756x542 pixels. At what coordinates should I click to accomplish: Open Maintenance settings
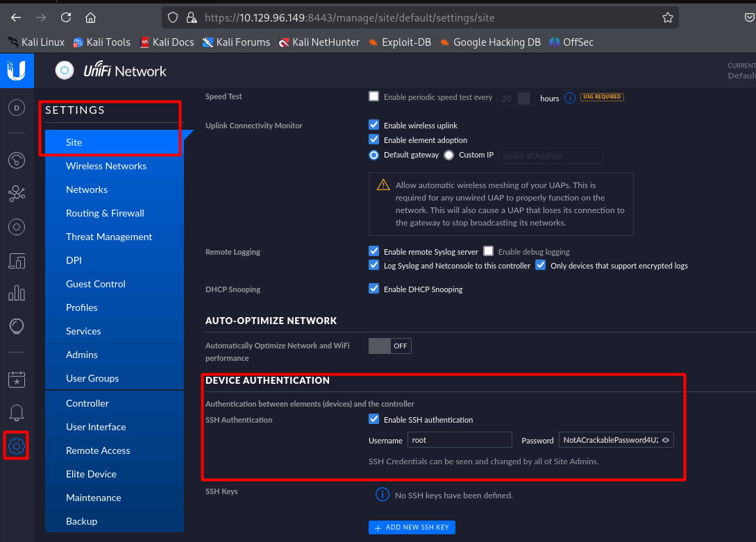pos(115,498)
